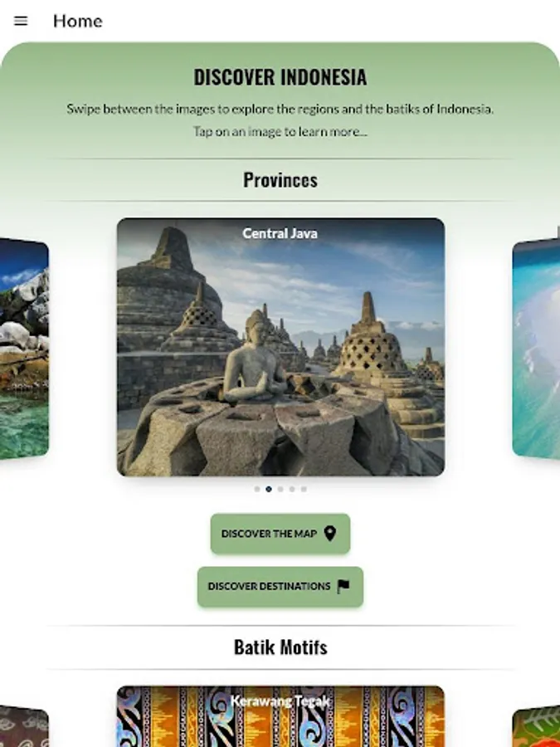
Task: Show the previous batik card on left
Action: (24, 726)
